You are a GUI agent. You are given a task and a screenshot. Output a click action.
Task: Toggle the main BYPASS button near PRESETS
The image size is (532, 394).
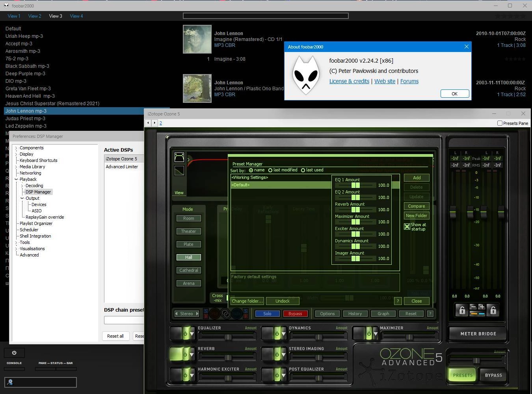pyautogui.click(x=493, y=375)
